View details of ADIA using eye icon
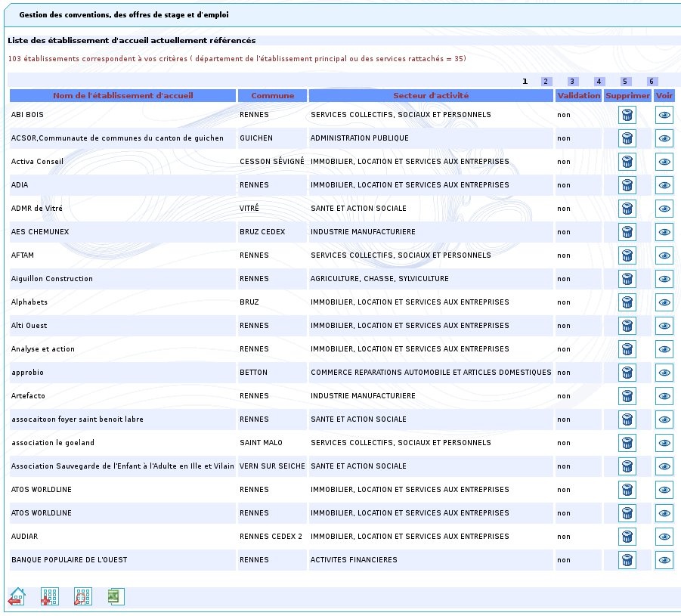The width and height of the screenshot is (681, 616). [x=664, y=185]
